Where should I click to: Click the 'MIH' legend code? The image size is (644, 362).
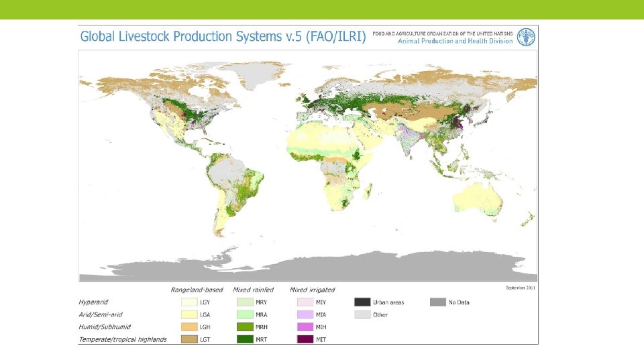(x=321, y=327)
